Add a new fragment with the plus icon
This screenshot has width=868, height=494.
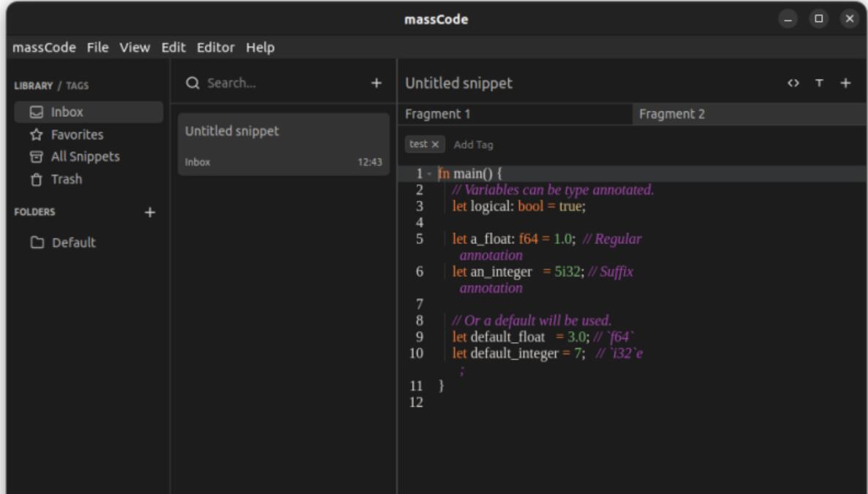coord(845,83)
